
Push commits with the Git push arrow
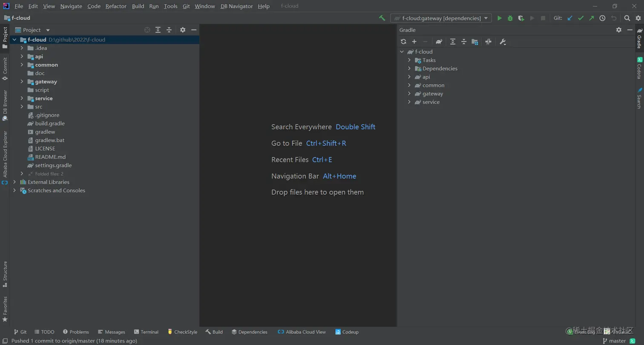pos(592,18)
